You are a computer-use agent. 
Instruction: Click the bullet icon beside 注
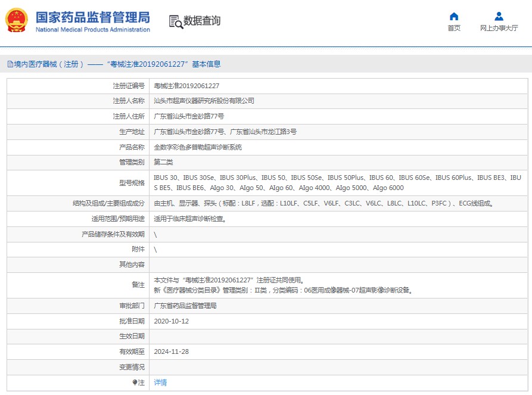pos(135,382)
